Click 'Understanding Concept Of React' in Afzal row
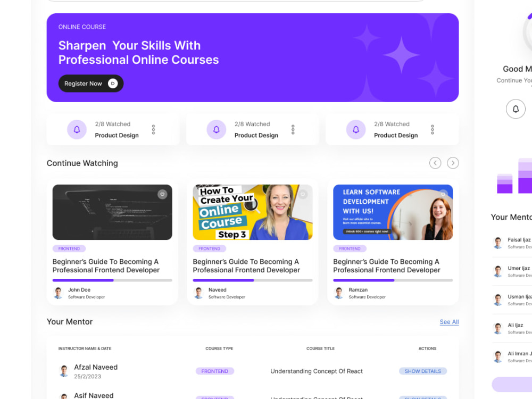This screenshot has width=532, height=399. click(x=317, y=371)
